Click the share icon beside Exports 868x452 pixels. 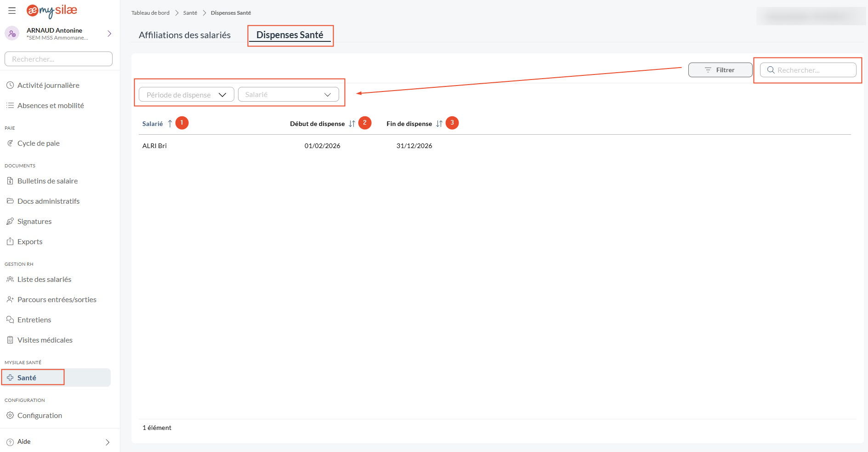[x=10, y=241]
